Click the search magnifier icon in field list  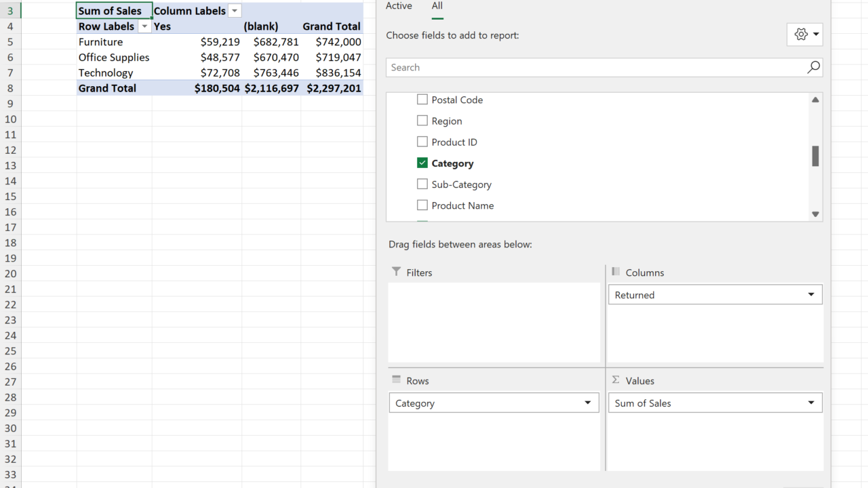click(x=813, y=67)
